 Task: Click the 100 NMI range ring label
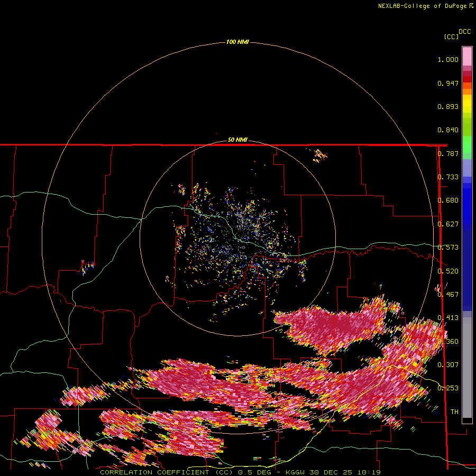point(237,42)
